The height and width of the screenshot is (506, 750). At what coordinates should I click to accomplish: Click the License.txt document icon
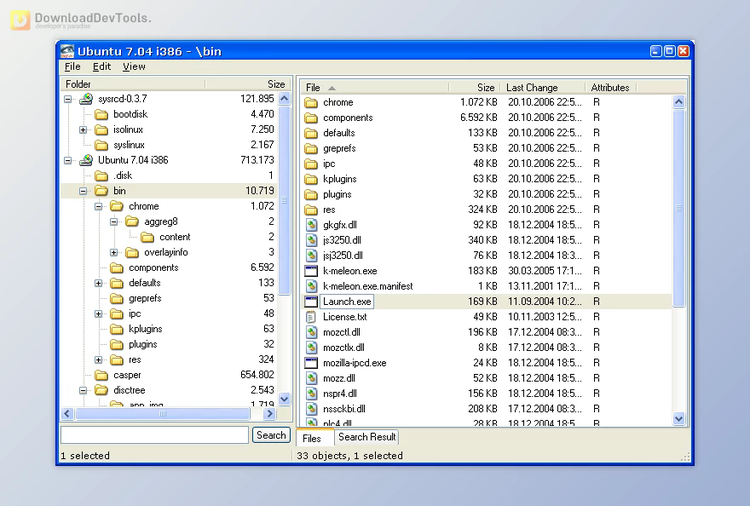point(311,317)
